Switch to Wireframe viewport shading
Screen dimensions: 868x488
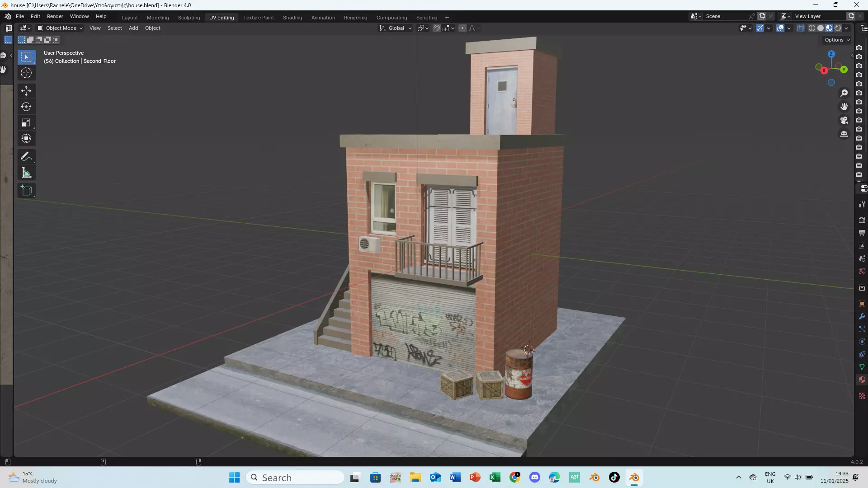(x=812, y=28)
